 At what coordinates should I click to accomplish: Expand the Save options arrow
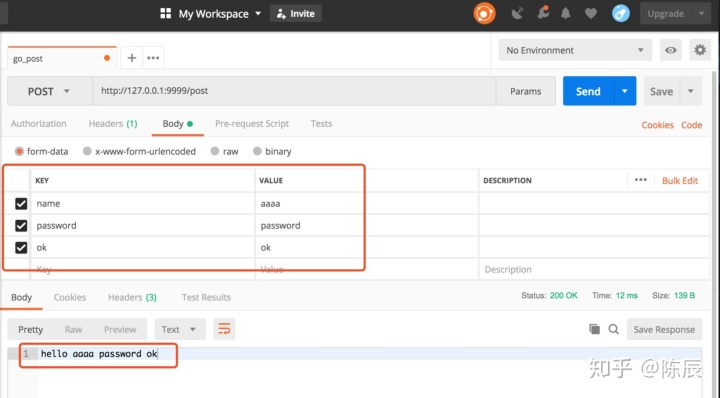pos(691,91)
